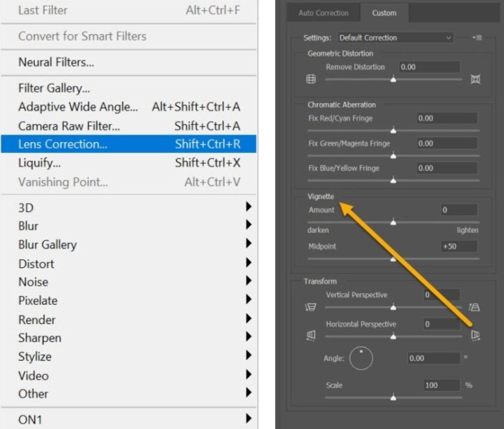The width and height of the screenshot is (504, 429).
Task: Click the Vignette Amount slider handle
Action: [x=393, y=223]
